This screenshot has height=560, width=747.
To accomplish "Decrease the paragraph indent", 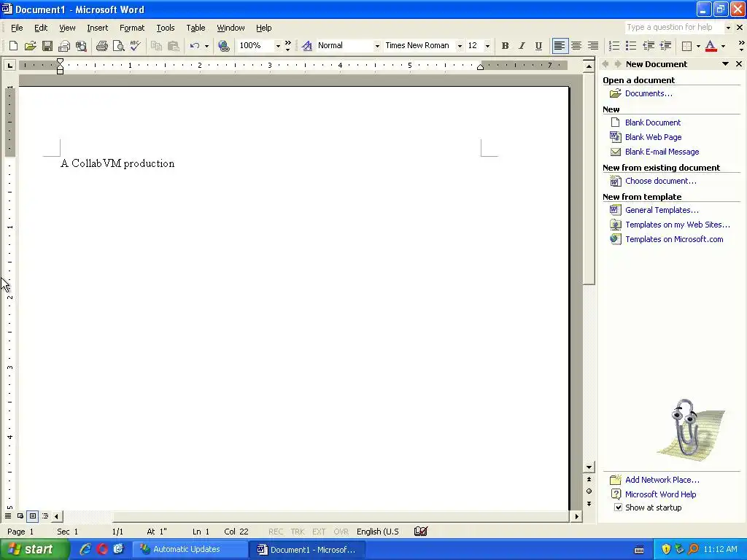I will point(649,46).
